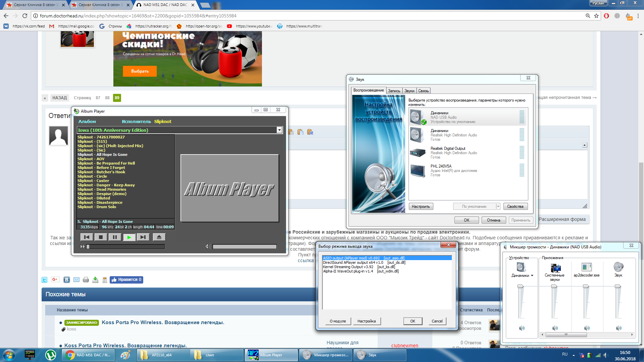This screenshot has height=362, width=644.
Task: Click the НАЗАД pagination link
Action: [x=59, y=98]
